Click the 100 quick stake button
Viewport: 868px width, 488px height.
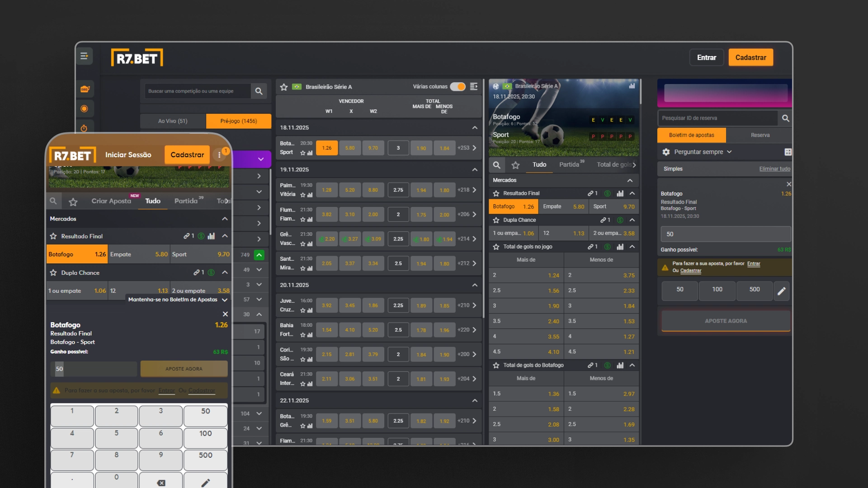pos(717,290)
